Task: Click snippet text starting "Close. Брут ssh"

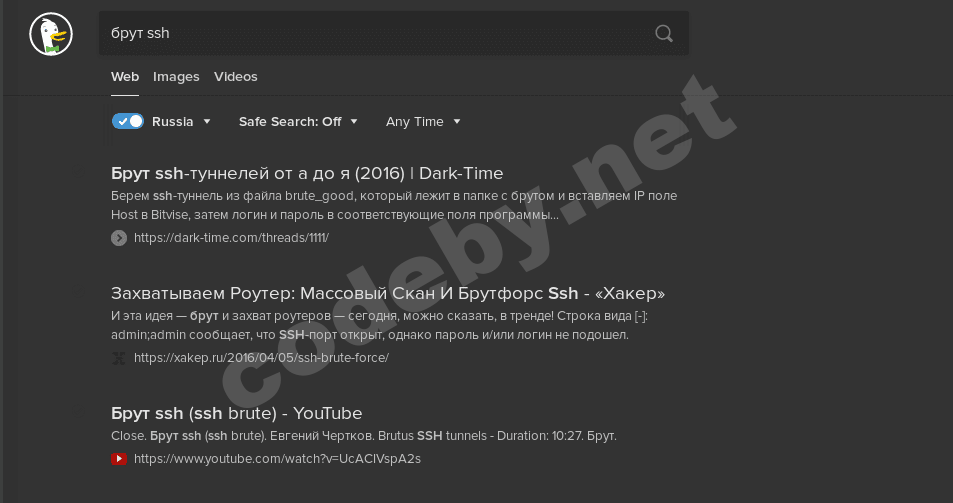Action: (x=363, y=436)
